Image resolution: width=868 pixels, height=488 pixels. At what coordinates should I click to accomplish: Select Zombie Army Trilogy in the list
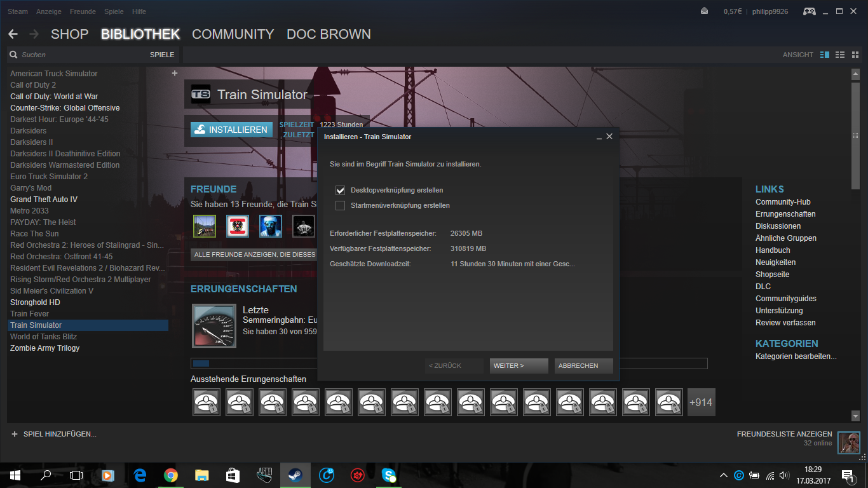point(45,348)
